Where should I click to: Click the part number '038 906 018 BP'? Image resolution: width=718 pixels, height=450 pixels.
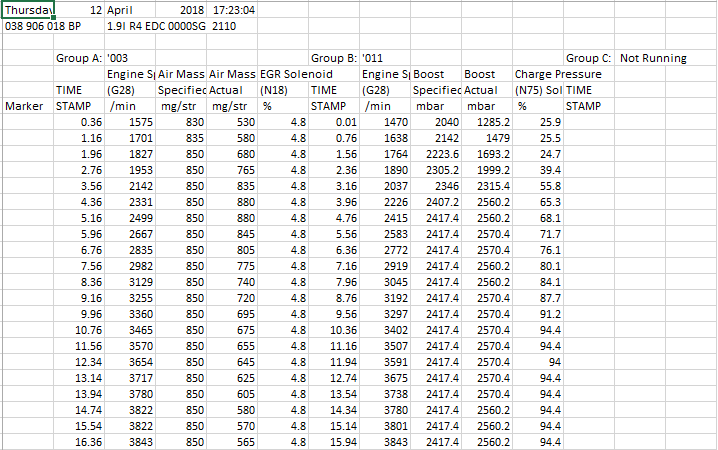point(43,26)
